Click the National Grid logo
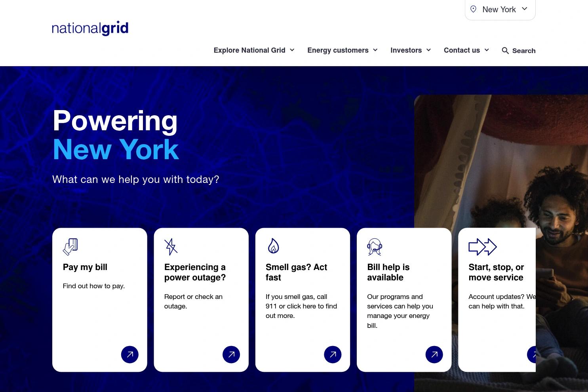 tap(90, 29)
